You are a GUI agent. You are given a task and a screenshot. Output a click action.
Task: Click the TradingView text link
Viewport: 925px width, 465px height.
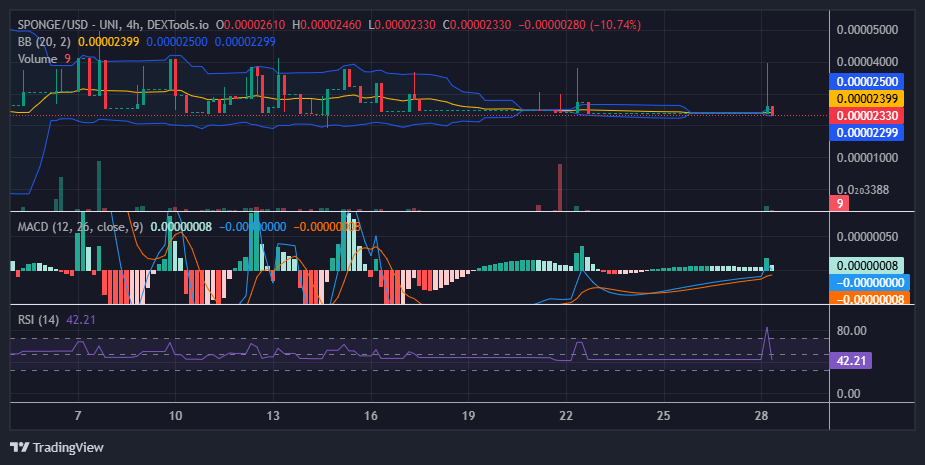click(68, 447)
